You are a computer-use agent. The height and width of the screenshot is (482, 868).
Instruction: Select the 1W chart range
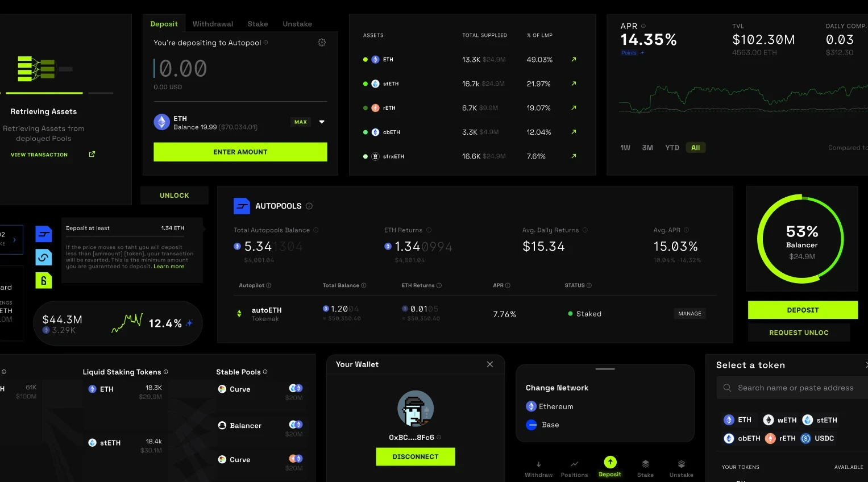[x=625, y=148]
